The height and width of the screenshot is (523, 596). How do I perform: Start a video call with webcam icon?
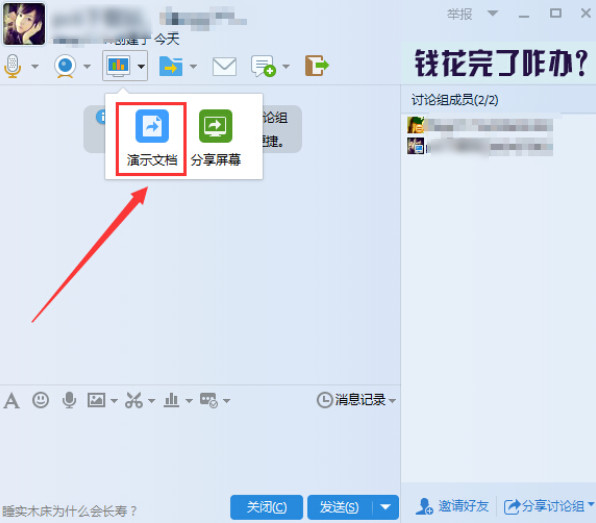point(65,66)
